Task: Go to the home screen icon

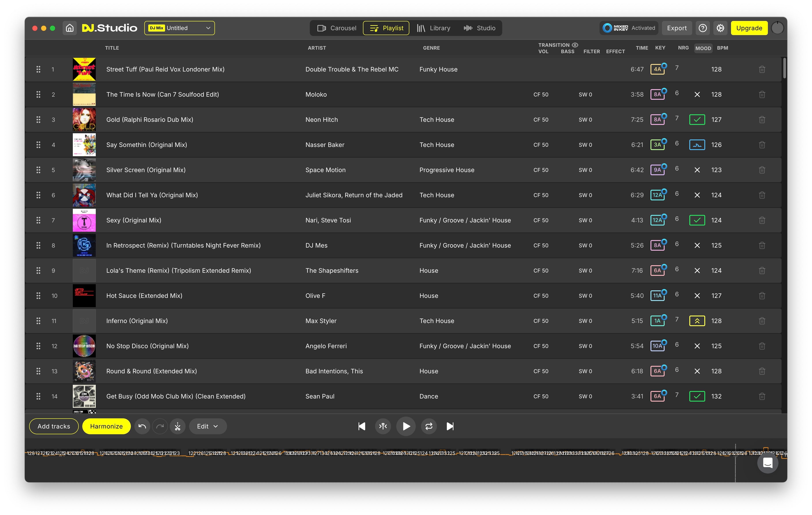Action: (70, 28)
